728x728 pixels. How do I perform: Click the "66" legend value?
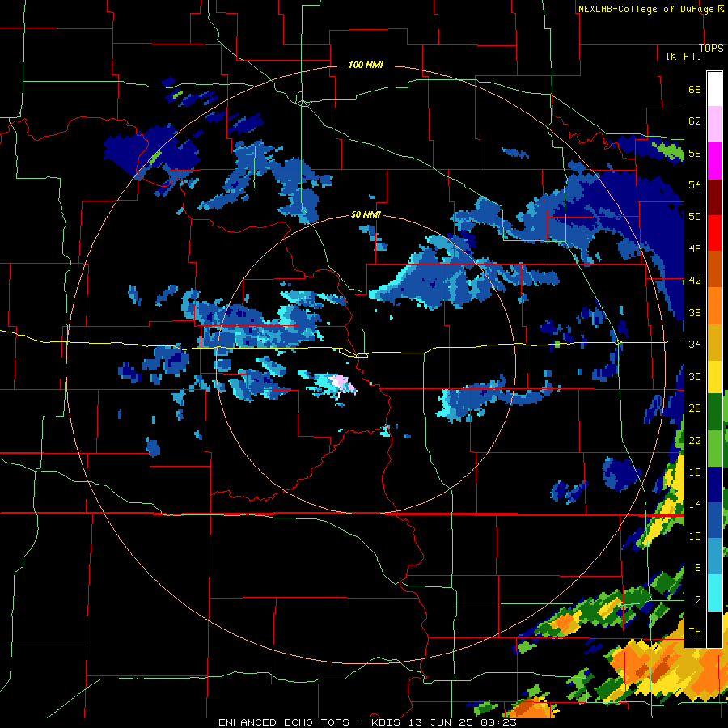(695, 90)
